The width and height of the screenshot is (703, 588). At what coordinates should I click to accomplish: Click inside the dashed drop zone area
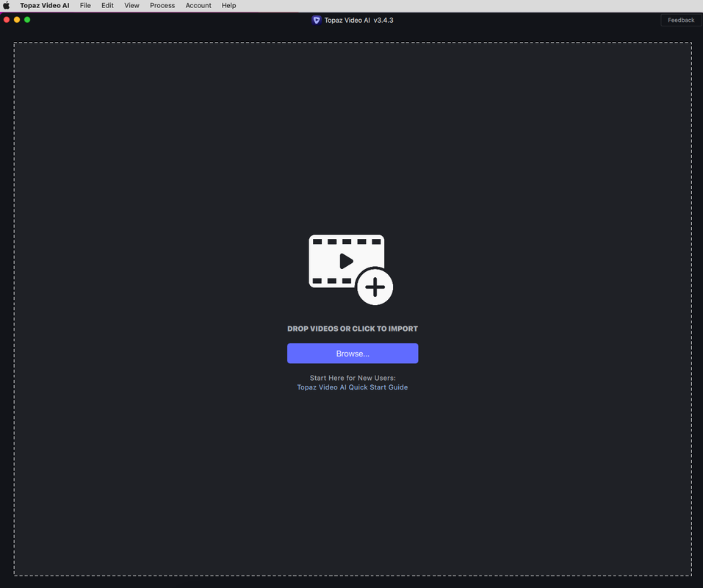[x=353, y=135]
